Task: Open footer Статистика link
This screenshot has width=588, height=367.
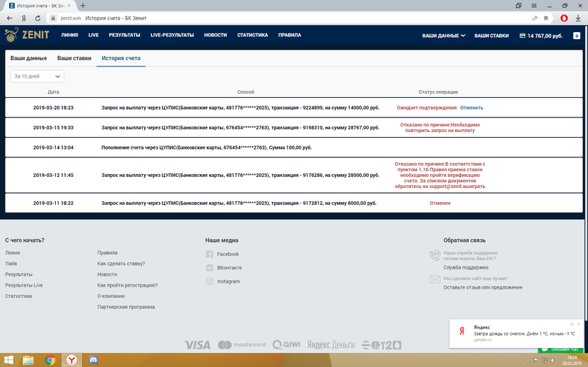Action: tap(18, 296)
